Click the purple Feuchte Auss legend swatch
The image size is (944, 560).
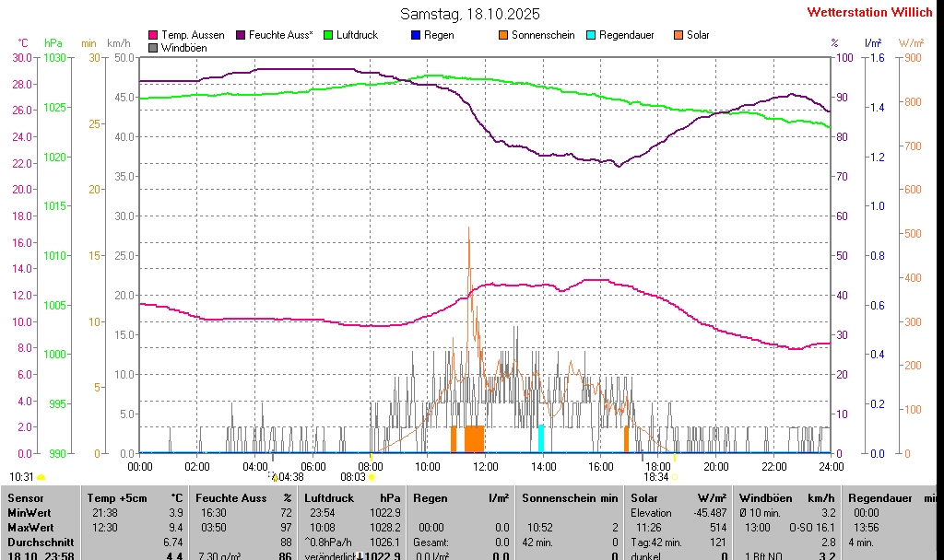pyautogui.click(x=242, y=35)
